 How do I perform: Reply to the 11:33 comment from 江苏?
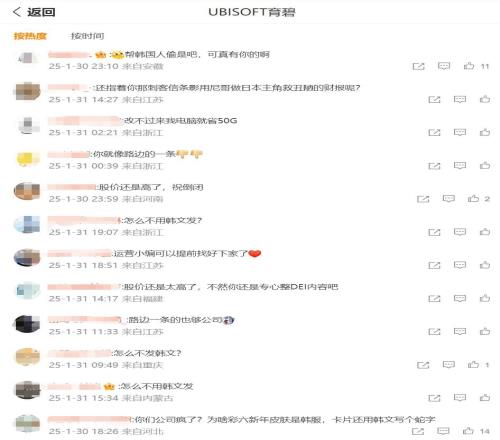[x=460, y=331]
